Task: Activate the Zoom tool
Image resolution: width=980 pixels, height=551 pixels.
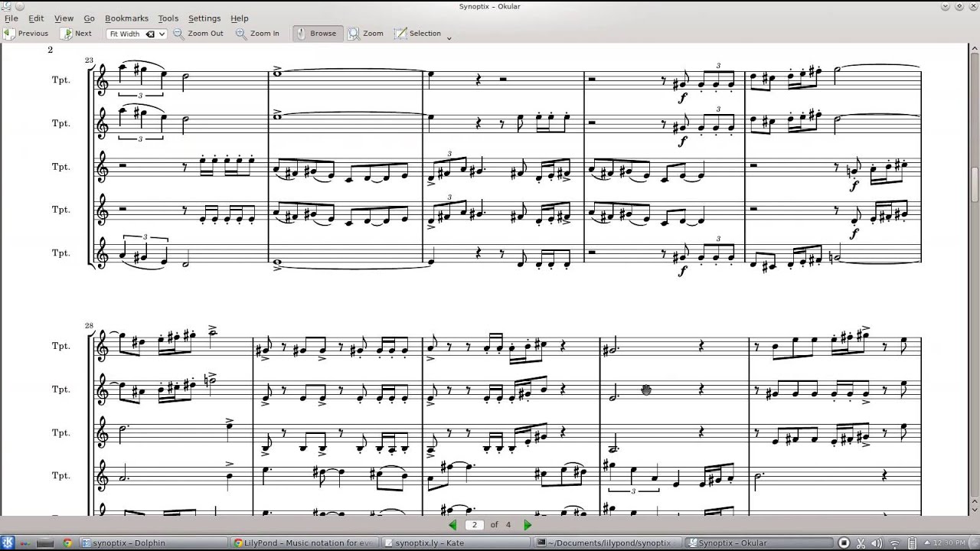Action: pos(366,34)
